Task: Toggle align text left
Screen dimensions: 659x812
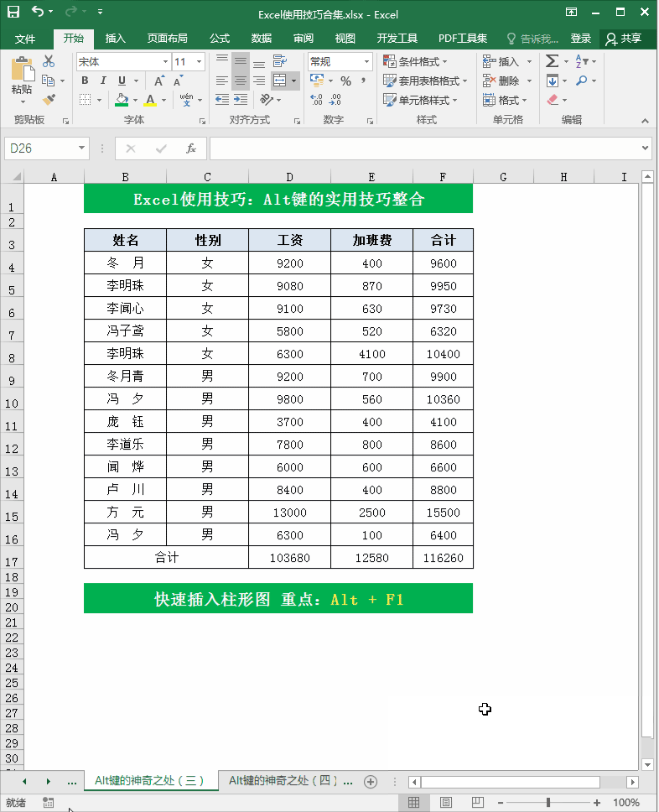Action: (x=222, y=81)
